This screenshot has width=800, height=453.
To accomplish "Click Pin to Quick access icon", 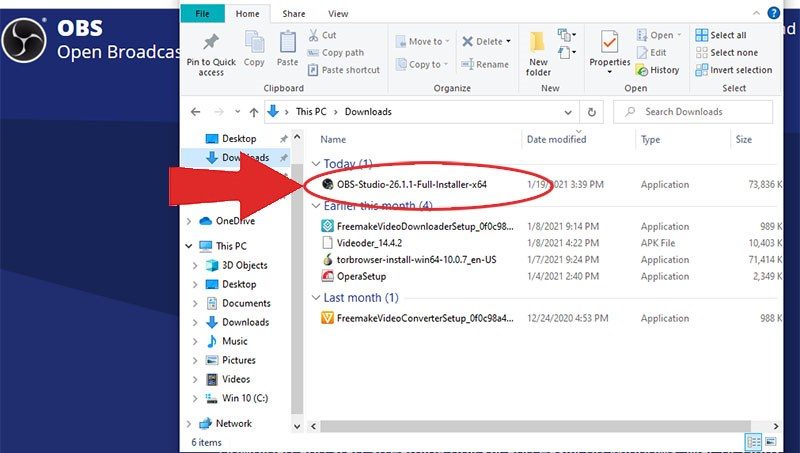I will pos(211,42).
